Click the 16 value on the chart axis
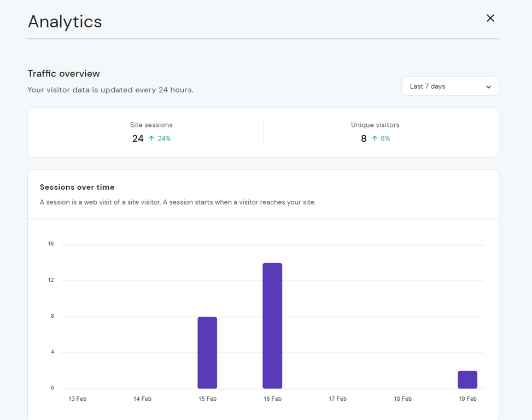This screenshot has height=420, width=532. 50,243
